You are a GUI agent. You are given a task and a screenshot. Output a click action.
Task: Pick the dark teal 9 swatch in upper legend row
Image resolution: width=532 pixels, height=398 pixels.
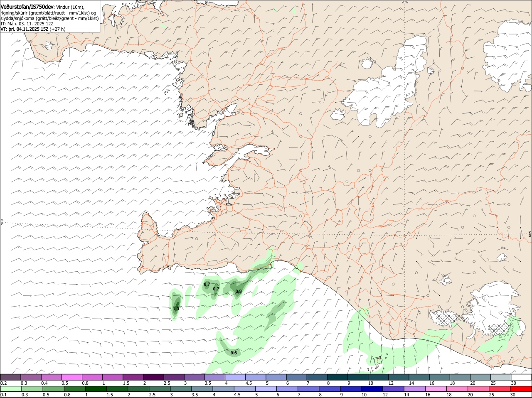(x=357, y=377)
